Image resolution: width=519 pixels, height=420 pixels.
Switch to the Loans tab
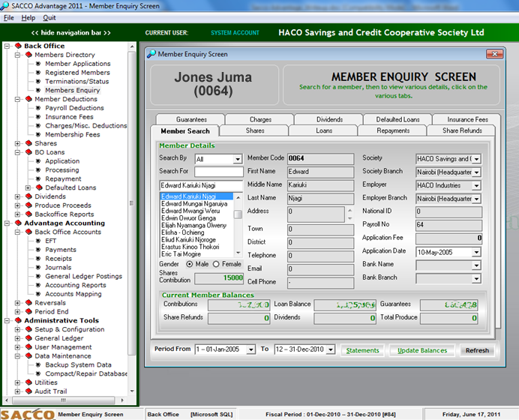click(324, 130)
